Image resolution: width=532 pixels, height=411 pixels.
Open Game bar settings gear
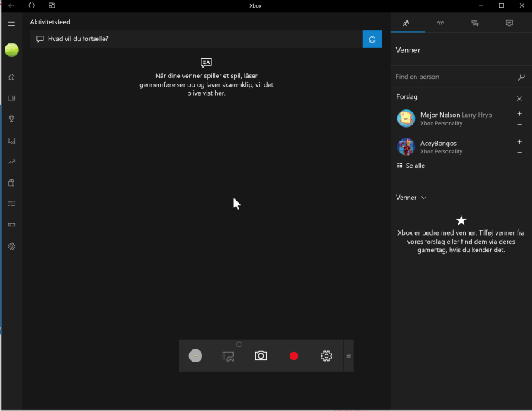pyautogui.click(x=326, y=356)
